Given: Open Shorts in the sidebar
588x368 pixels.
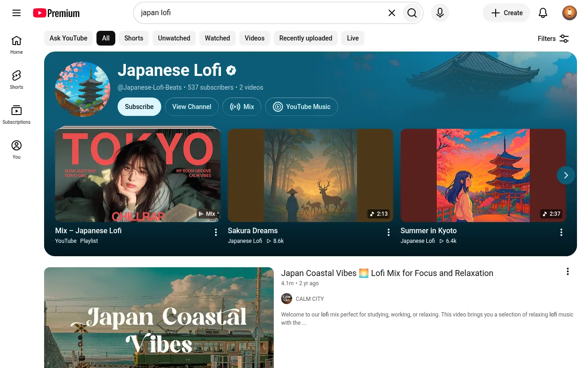Looking at the screenshot, I should 17,80.
